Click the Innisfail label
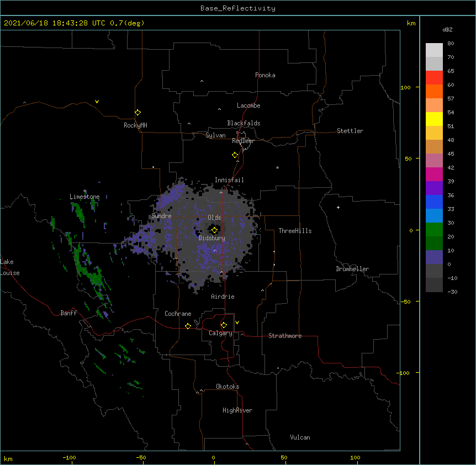Screen dimensions: 476x465 pyautogui.click(x=229, y=180)
